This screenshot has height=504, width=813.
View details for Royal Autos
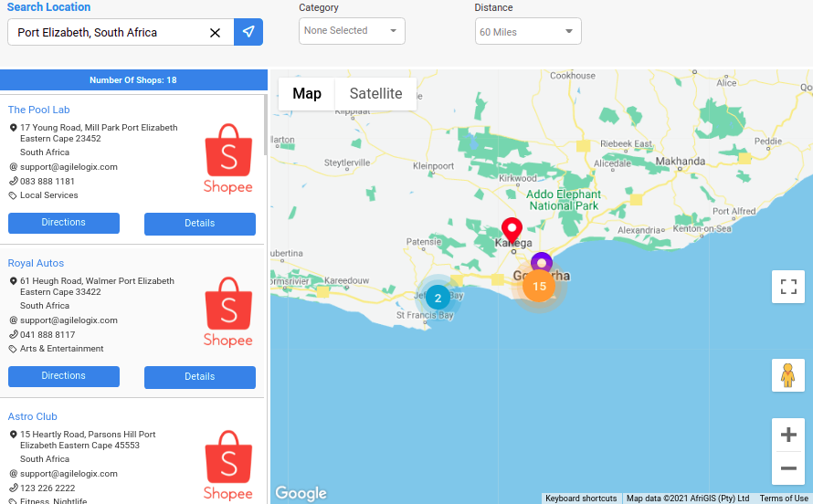[200, 376]
